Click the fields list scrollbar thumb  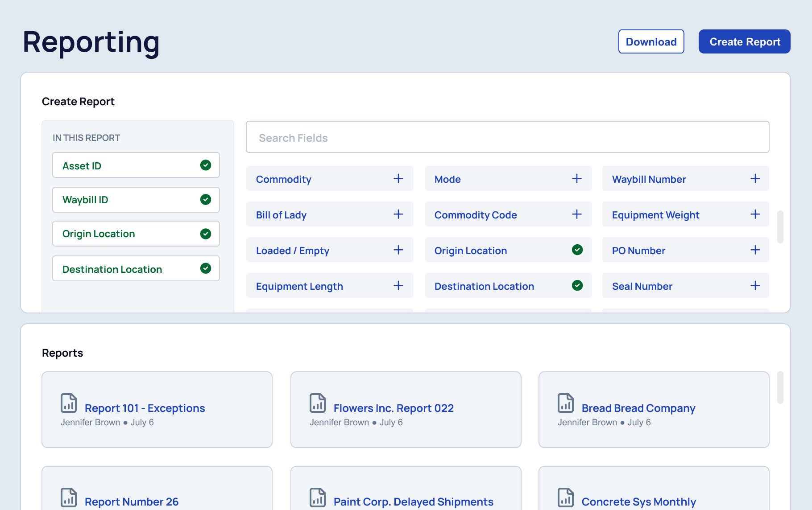(780, 227)
